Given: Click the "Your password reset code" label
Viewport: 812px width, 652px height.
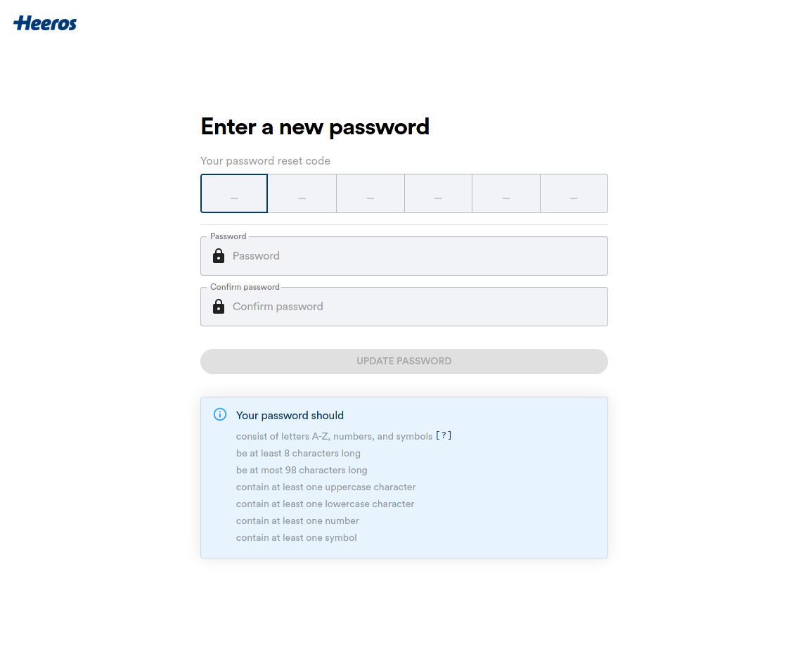Looking at the screenshot, I should coord(265,161).
